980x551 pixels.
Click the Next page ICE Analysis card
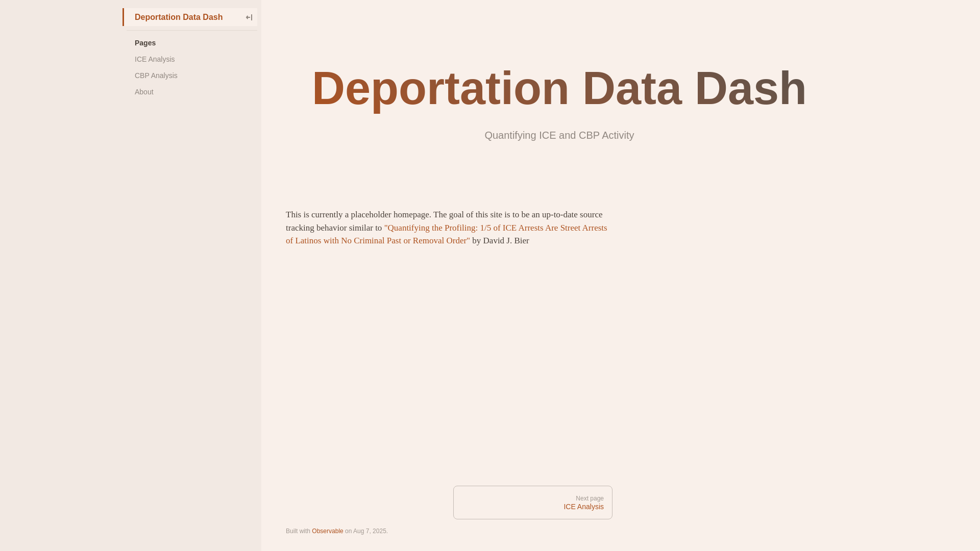pos(533,503)
